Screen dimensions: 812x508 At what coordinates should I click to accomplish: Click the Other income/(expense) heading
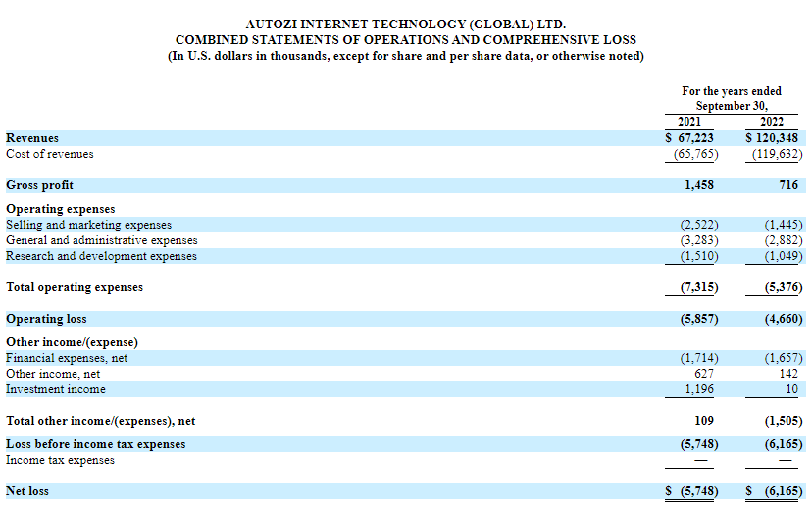coord(72,342)
